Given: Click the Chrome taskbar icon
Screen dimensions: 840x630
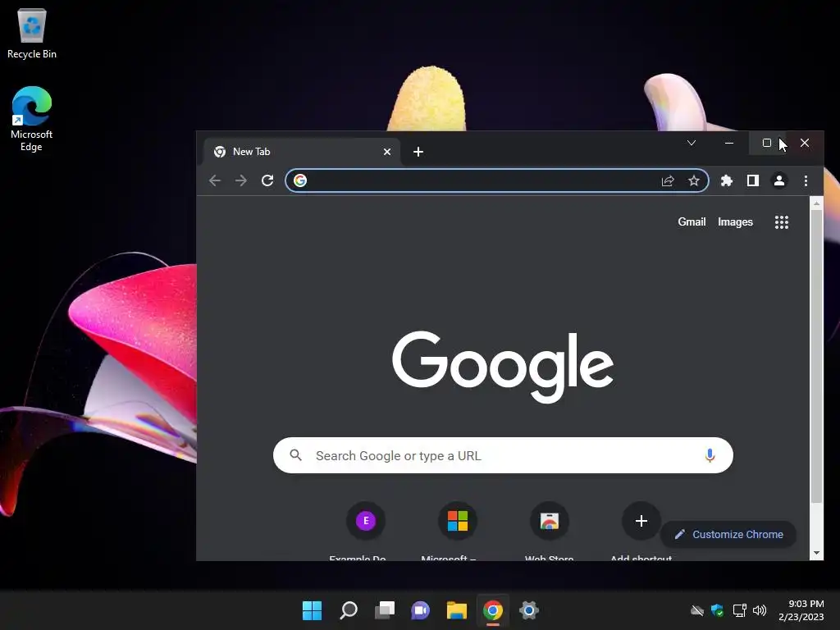Looking at the screenshot, I should [x=493, y=609].
